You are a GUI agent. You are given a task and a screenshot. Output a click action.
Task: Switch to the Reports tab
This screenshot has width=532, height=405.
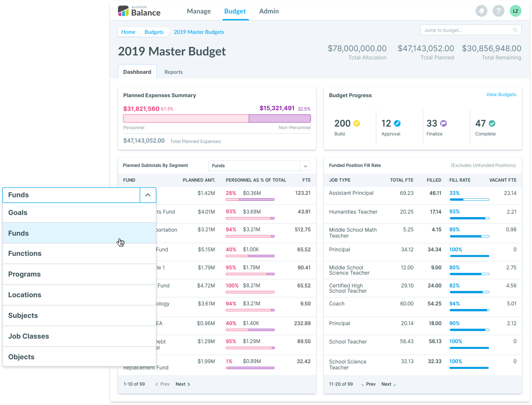173,72
